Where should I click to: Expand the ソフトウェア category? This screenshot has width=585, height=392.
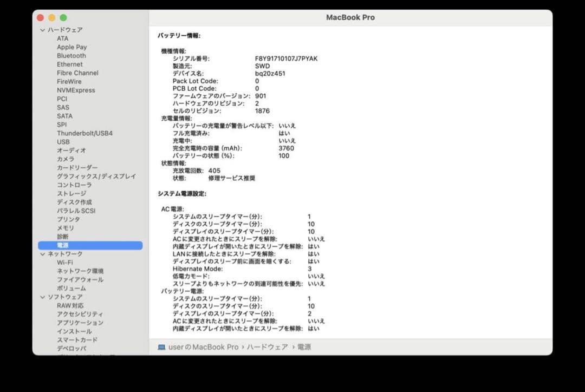pyautogui.click(x=42, y=297)
